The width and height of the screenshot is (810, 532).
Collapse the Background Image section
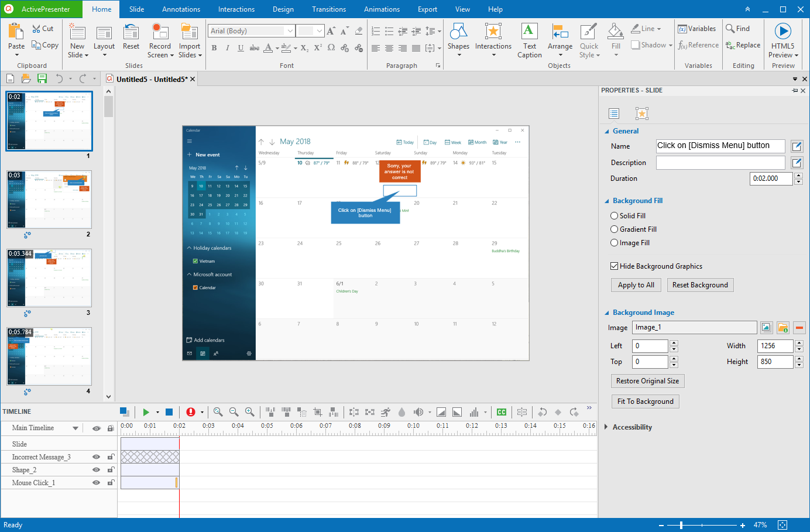[607, 313]
